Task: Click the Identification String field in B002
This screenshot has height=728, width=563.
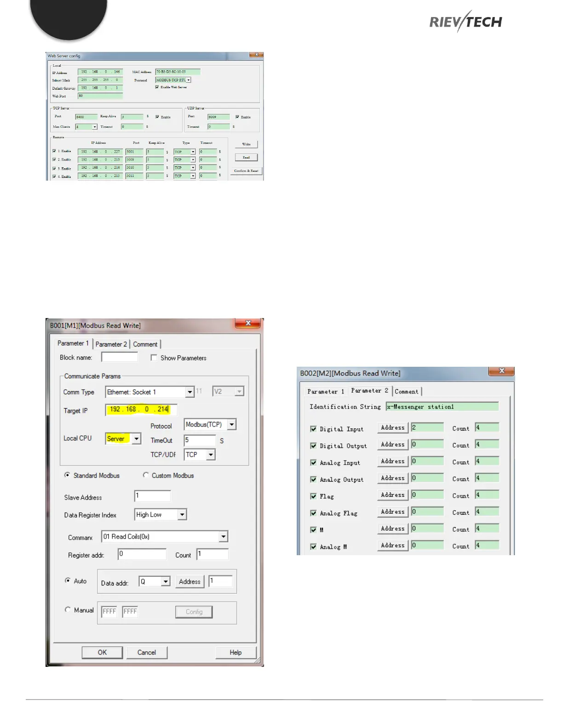Action: (442, 407)
